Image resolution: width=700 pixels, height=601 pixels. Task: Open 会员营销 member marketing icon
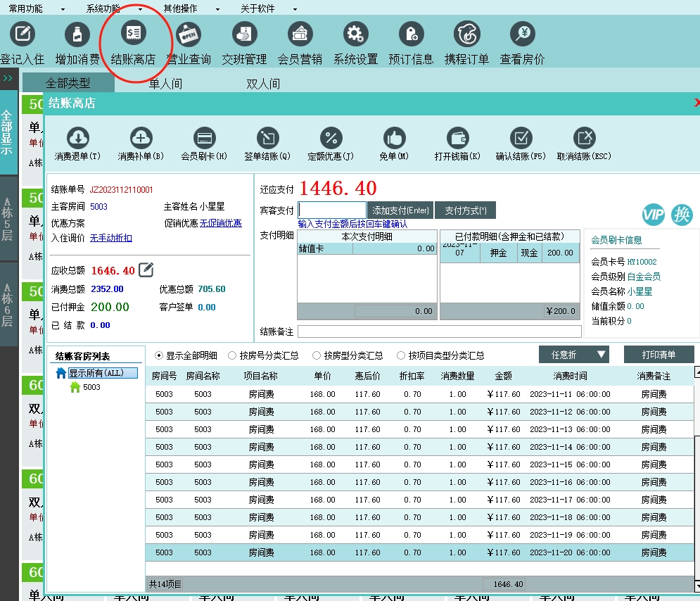pos(300,34)
